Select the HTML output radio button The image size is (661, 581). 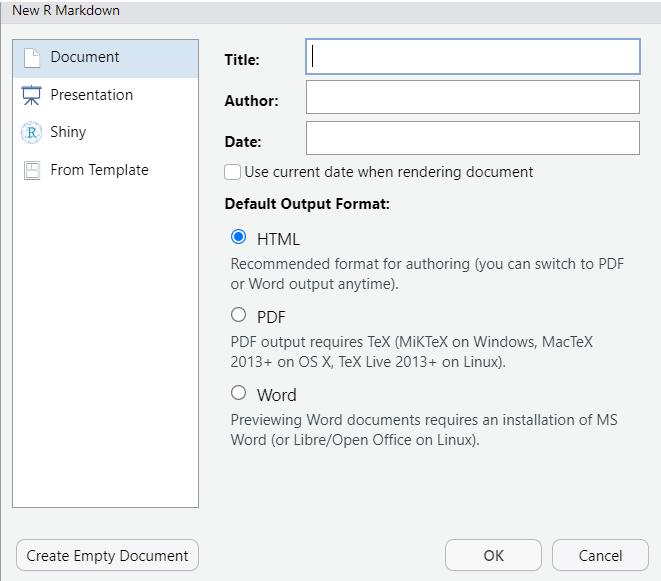tap(238, 237)
